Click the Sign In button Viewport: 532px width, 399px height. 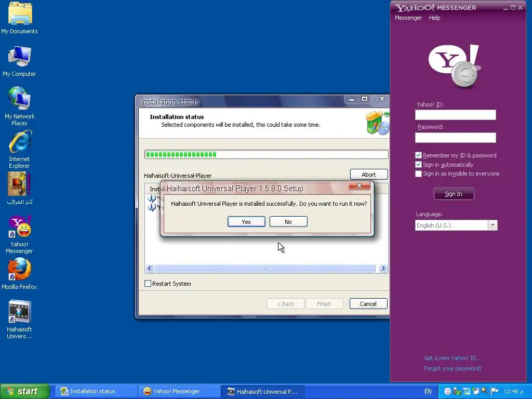pyautogui.click(x=454, y=194)
